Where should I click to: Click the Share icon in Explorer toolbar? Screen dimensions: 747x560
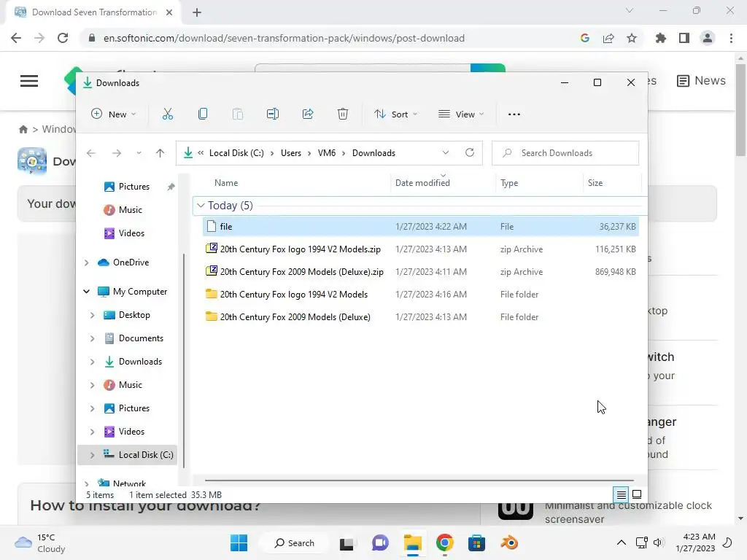308,114
